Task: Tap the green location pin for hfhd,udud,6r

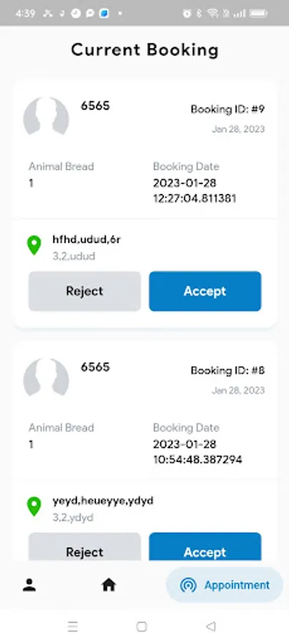Action: [x=34, y=245]
